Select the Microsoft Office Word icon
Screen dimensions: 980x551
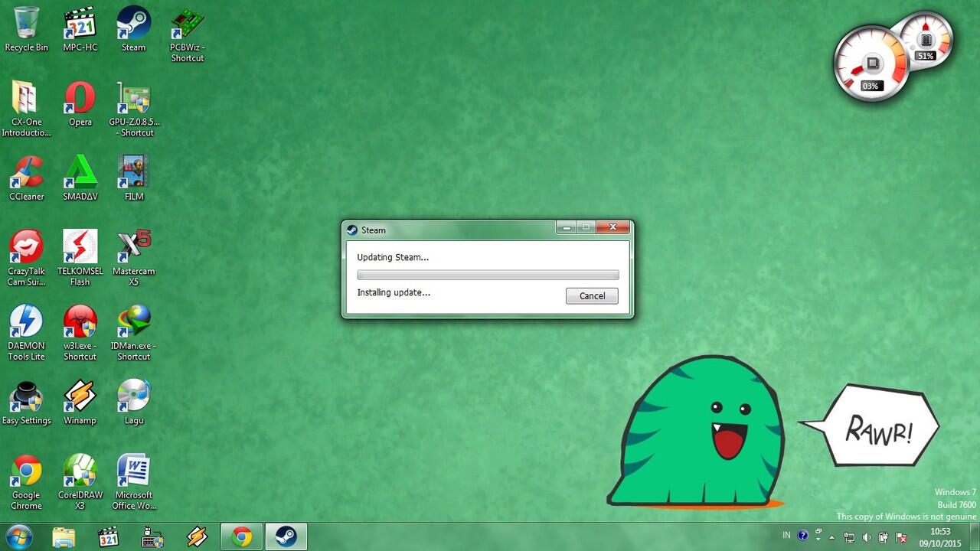tap(134, 482)
